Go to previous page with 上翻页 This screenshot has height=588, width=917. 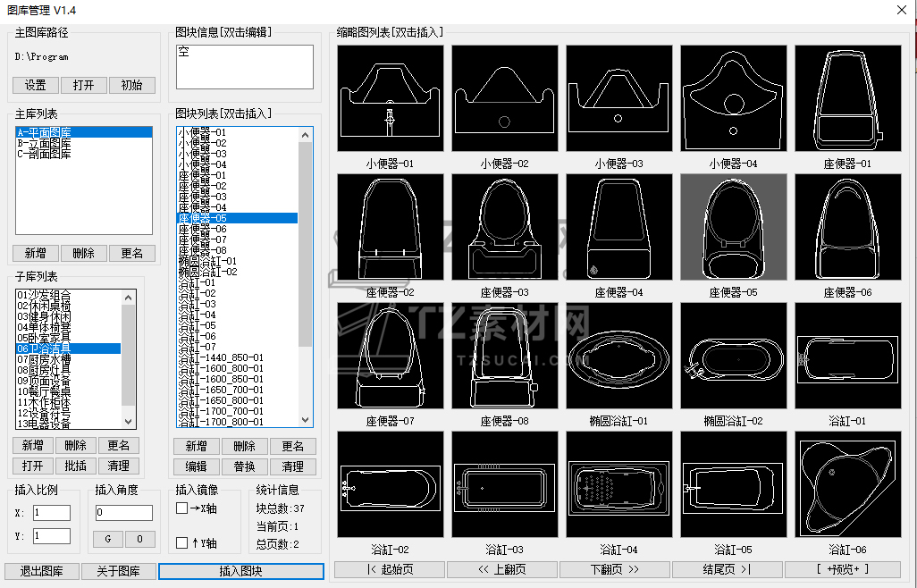coord(502,569)
